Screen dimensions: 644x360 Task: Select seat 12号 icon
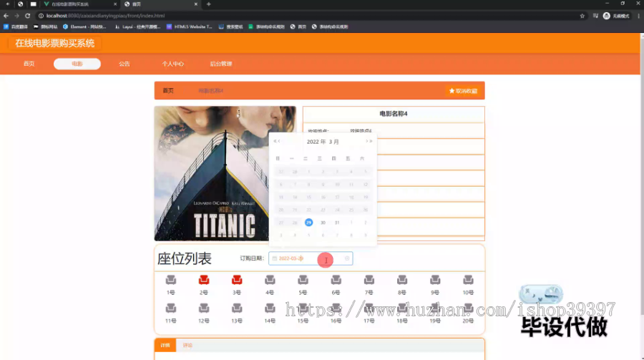[204, 308]
